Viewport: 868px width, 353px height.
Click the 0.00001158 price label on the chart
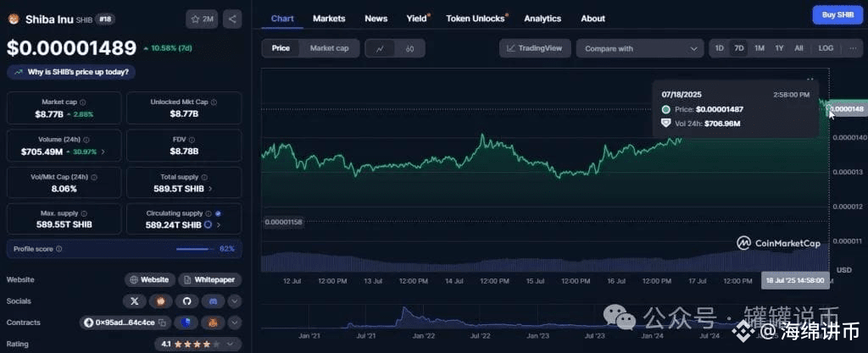point(282,222)
